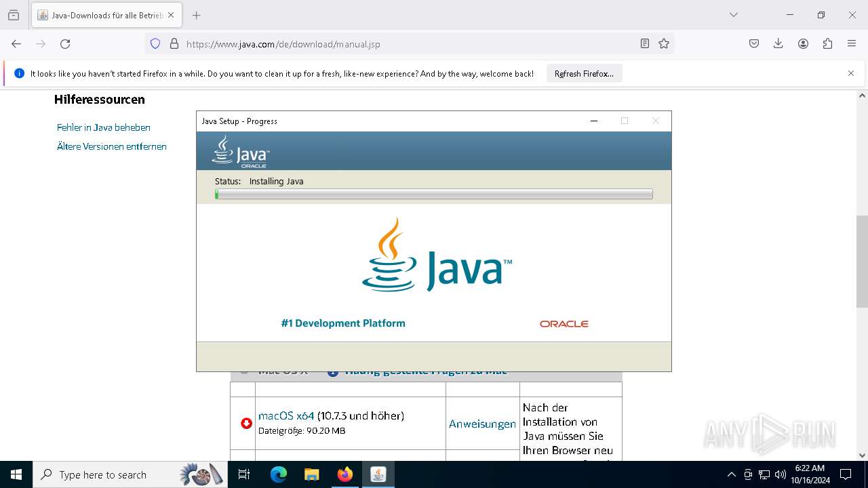The image size is (868, 488).
Task: Minimize the Java Setup window
Action: click(594, 121)
